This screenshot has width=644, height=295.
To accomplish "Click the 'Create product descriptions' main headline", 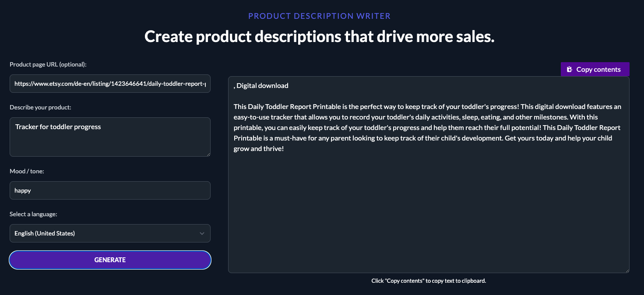I will [x=319, y=37].
